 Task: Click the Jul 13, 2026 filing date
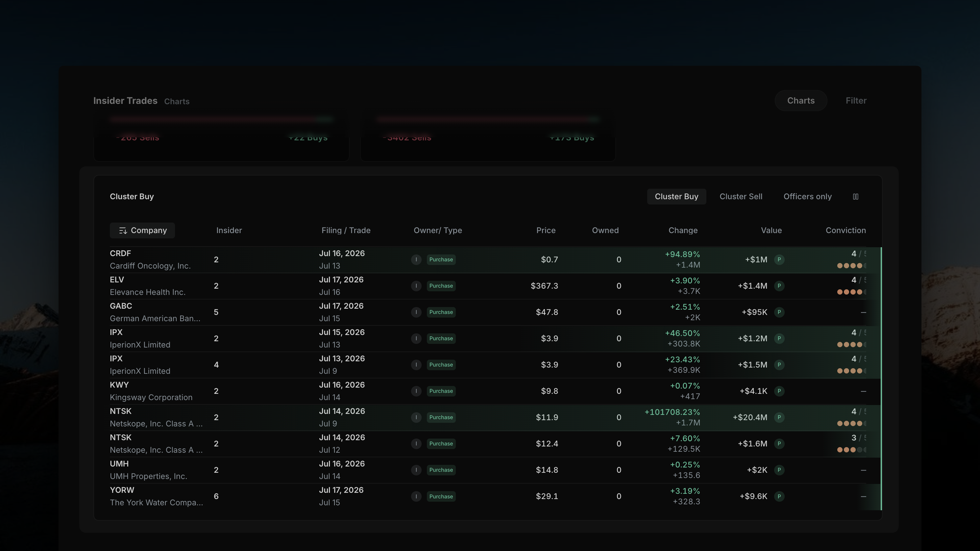click(x=342, y=359)
